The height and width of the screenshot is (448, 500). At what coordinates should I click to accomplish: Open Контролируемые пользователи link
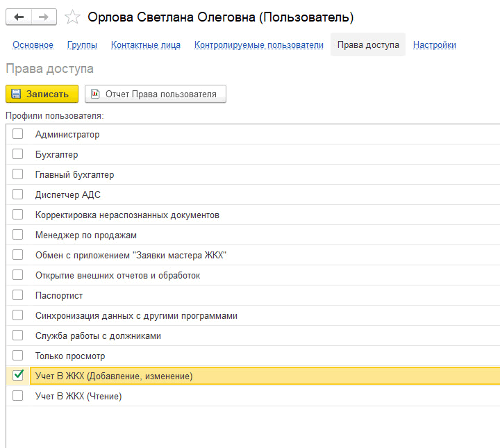[x=259, y=45]
